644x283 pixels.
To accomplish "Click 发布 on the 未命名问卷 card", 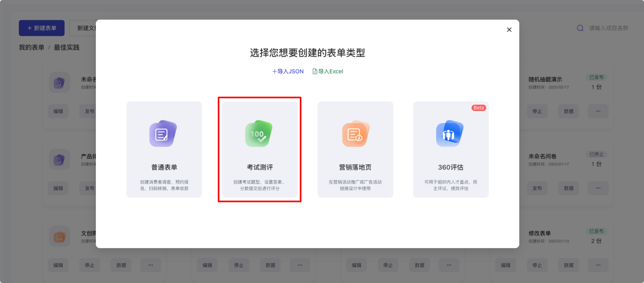I will (x=537, y=188).
